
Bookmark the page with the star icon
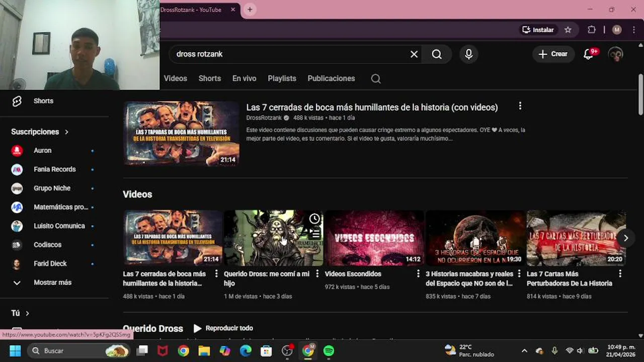(x=568, y=30)
